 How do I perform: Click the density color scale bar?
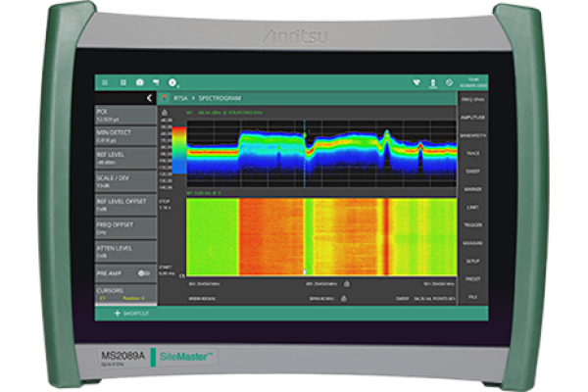click(179, 150)
